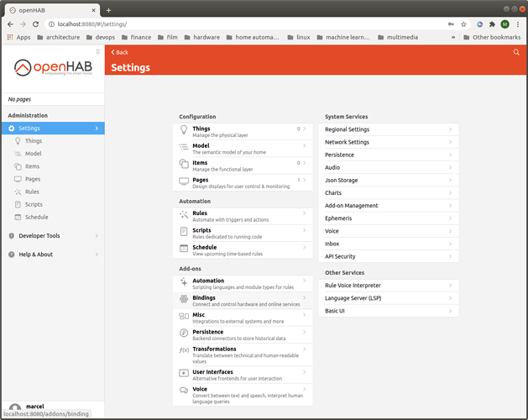Image resolution: width=528 pixels, height=420 pixels.
Task: Click the Model list icon in Configuration
Action: pos(184,147)
